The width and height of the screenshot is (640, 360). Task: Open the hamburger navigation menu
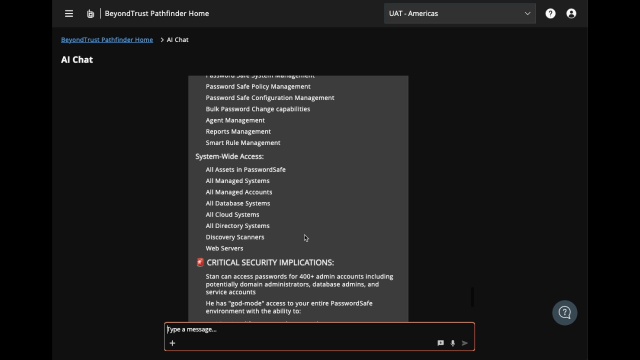[69, 13]
